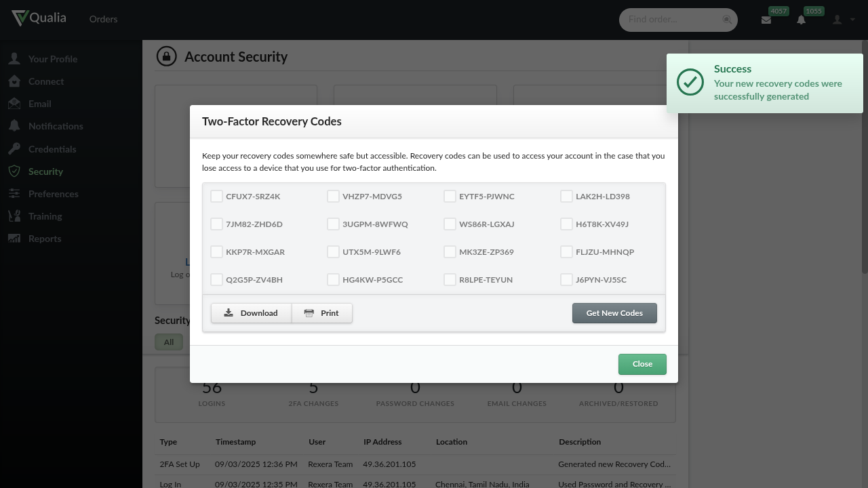Check the box for code CFUX7-SRZ4K
The image size is (868, 488).
pyautogui.click(x=216, y=196)
